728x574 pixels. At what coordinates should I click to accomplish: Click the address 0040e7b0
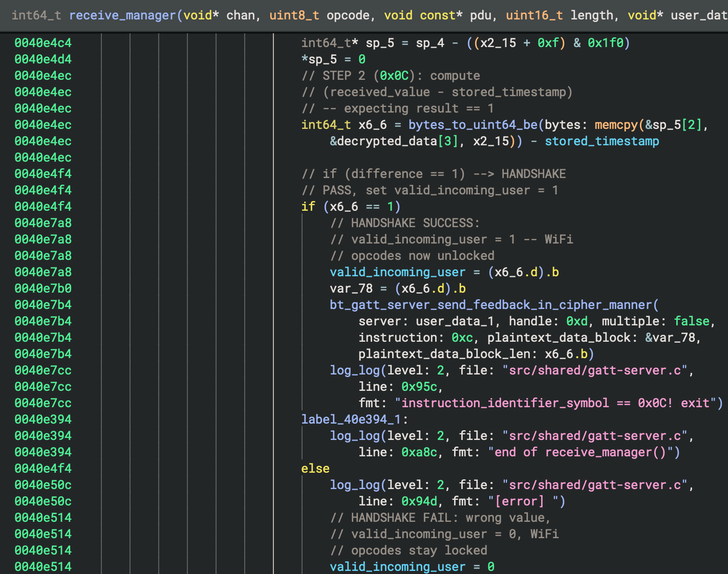(43, 289)
